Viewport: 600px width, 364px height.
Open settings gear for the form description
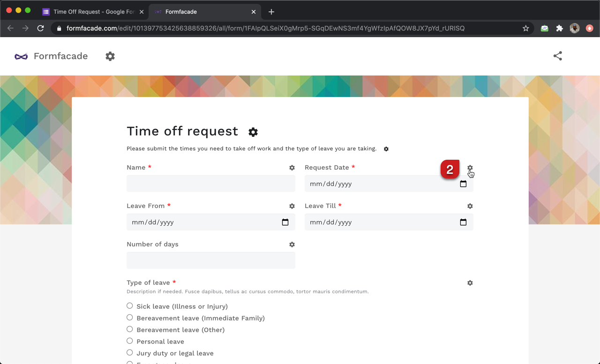[x=386, y=149]
